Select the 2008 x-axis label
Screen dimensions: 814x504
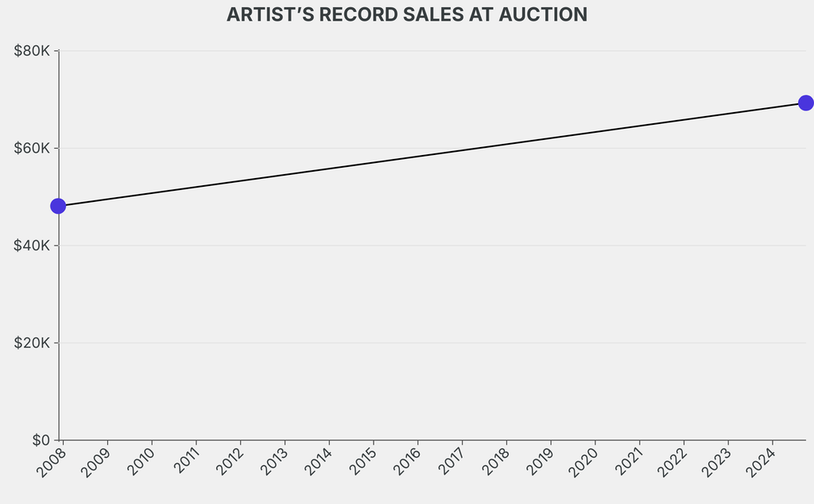pyautogui.click(x=51, y=463)
